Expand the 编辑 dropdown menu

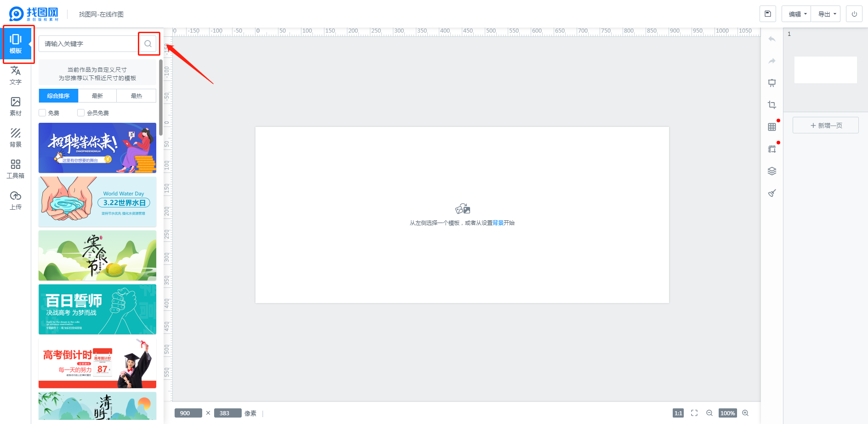[797, 14]
